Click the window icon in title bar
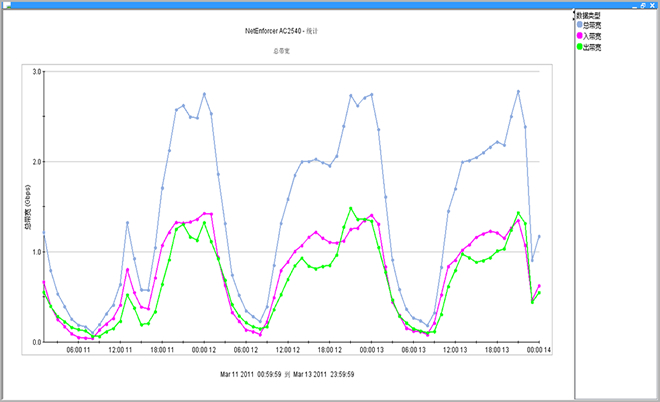The image size is (660, 402). click(x=7, y=5)
